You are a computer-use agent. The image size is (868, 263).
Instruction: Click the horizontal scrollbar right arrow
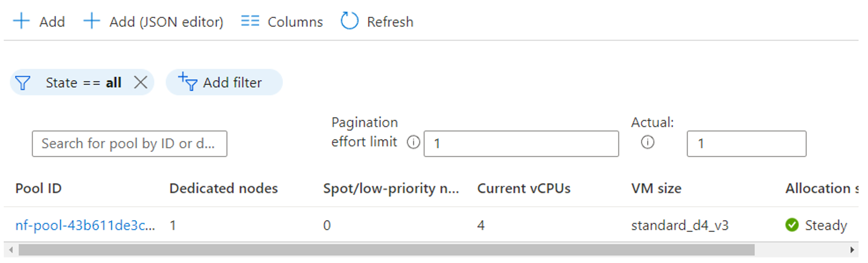852,249
